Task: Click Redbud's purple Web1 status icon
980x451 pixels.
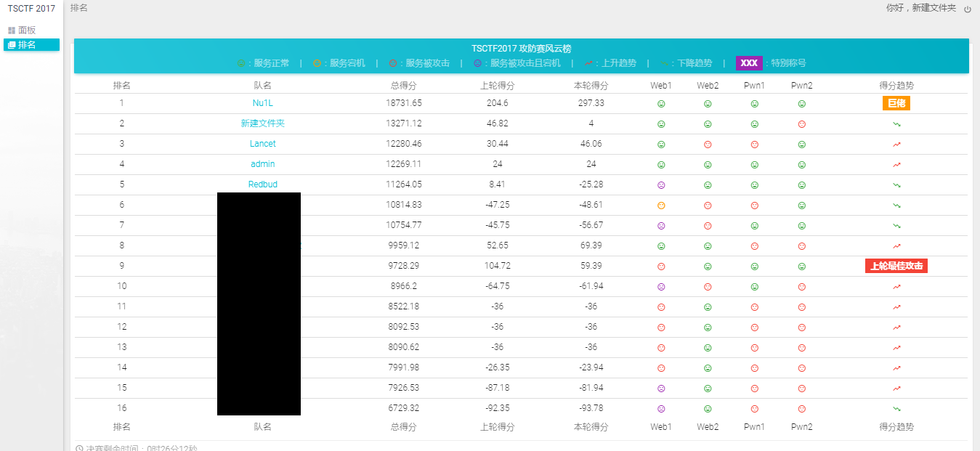Action: (x=661, y=185)
